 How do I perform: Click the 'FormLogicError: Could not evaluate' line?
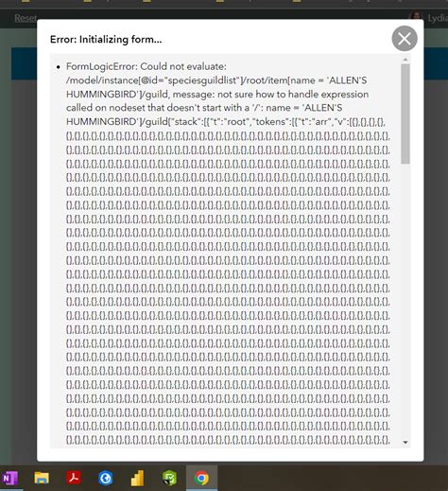(x=146, y=66)
